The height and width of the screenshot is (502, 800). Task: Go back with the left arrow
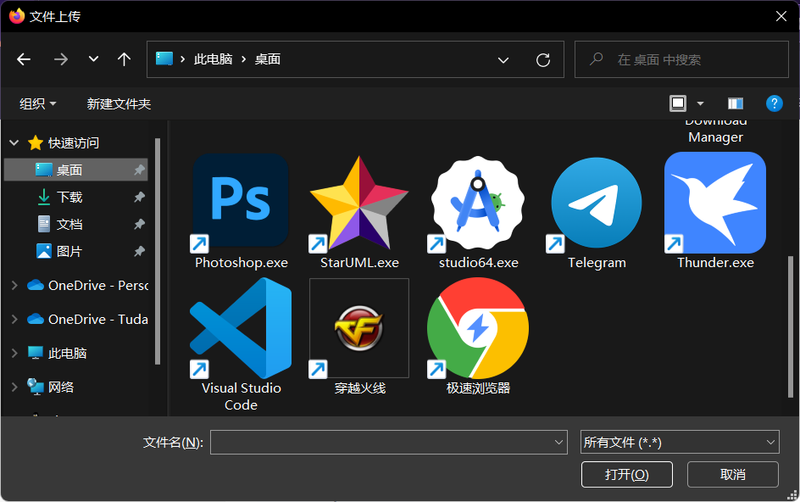click(23, 60)
